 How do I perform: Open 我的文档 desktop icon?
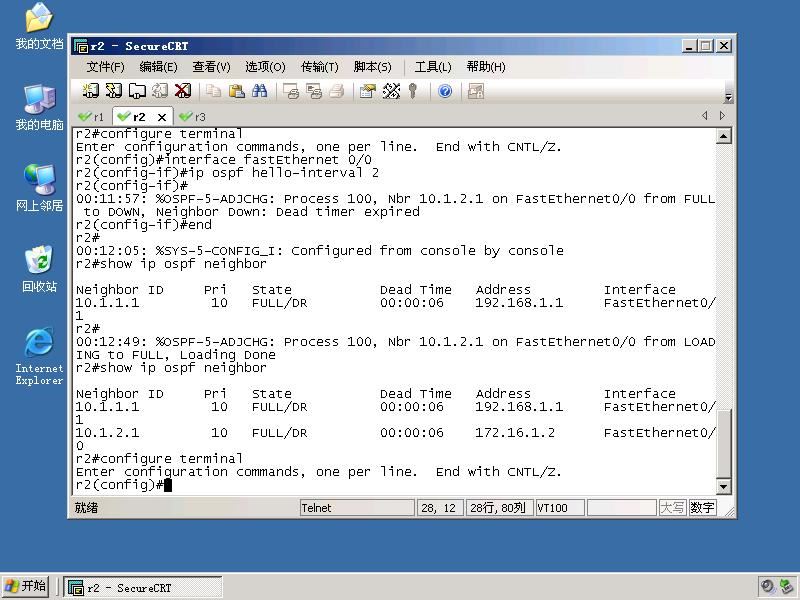pos(39,27)
